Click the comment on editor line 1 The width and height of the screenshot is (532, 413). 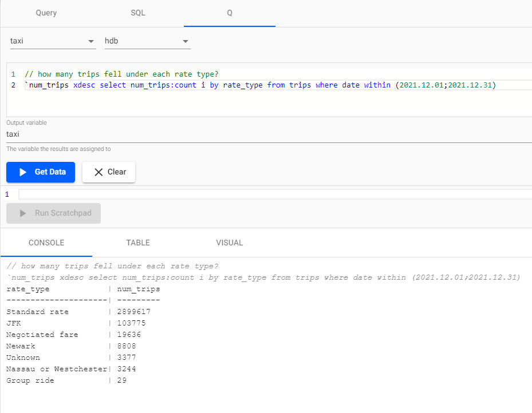coord(121,74)
